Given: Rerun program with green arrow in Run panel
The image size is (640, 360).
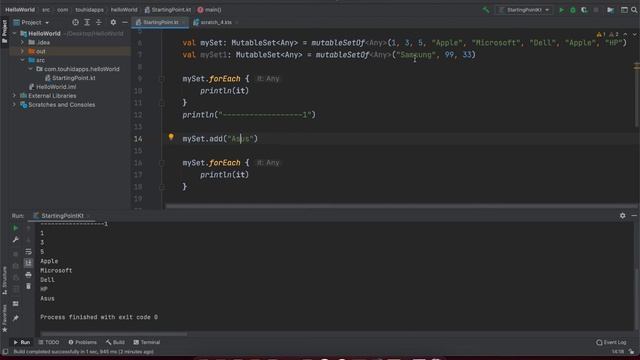Looking at the screenshot, I should pos(15,228).
